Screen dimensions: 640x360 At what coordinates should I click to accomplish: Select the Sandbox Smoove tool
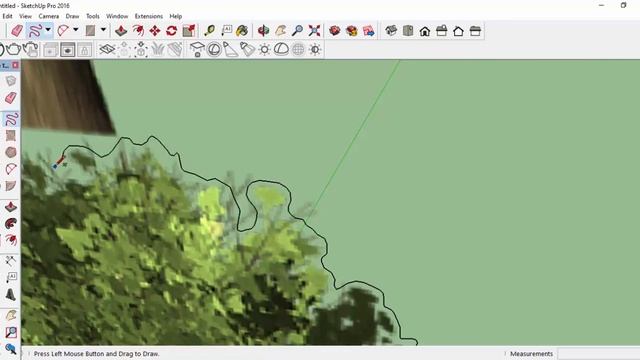click(x=124, y=49)
